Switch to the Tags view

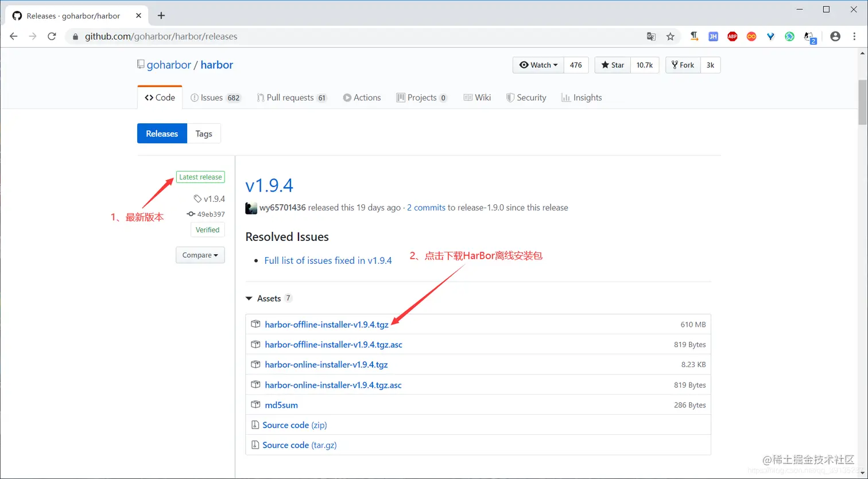pyautogui.click(x=204, y=134)
